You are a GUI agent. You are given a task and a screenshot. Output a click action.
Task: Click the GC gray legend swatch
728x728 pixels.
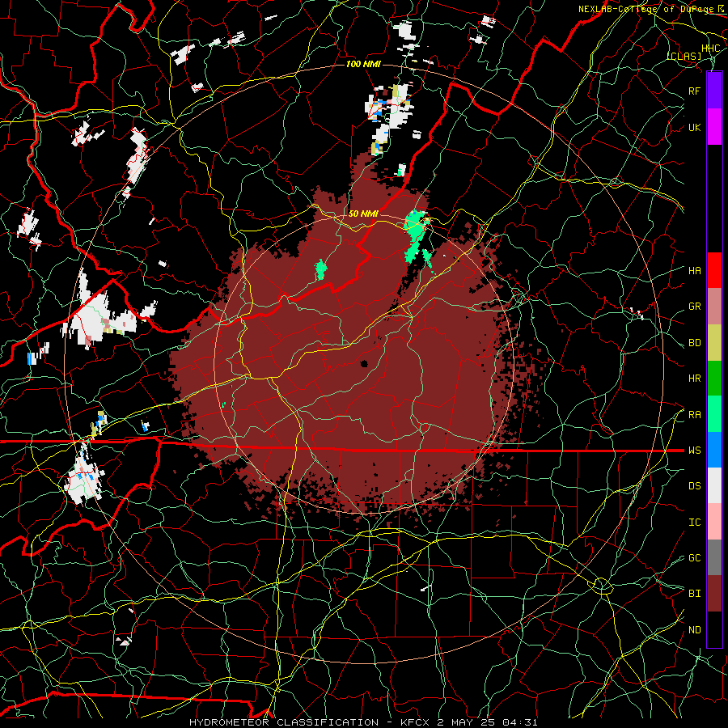coord(714,557)
